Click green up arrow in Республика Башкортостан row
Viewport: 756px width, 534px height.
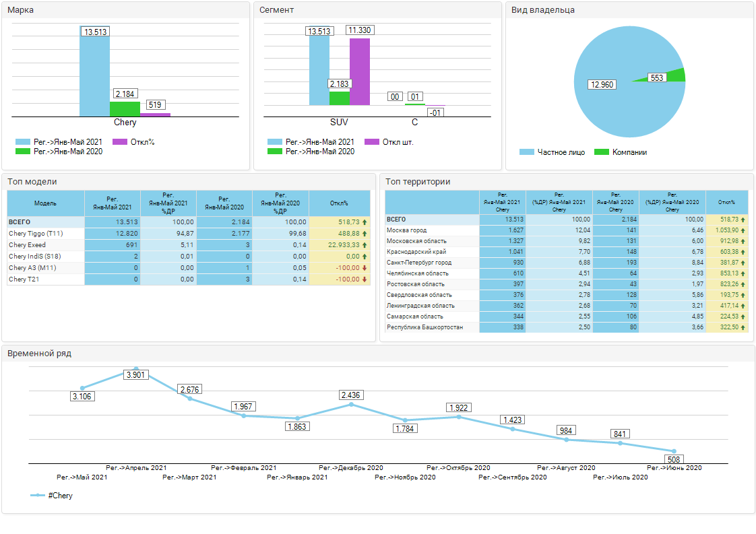click(x=743, y=327)
